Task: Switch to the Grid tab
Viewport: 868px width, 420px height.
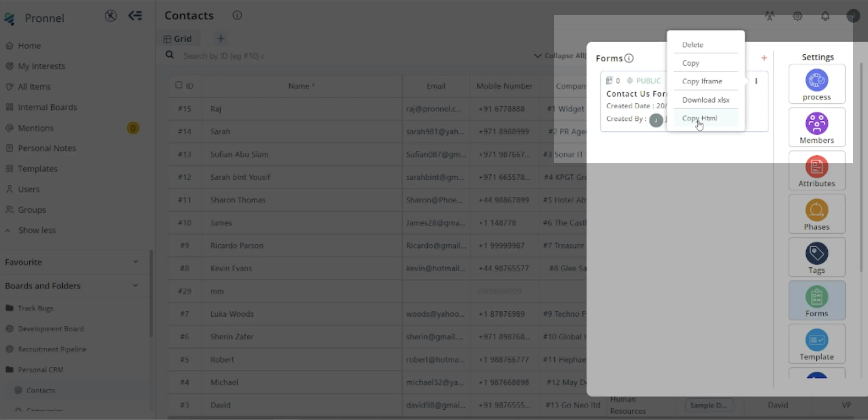Action: tap(177, 39)
